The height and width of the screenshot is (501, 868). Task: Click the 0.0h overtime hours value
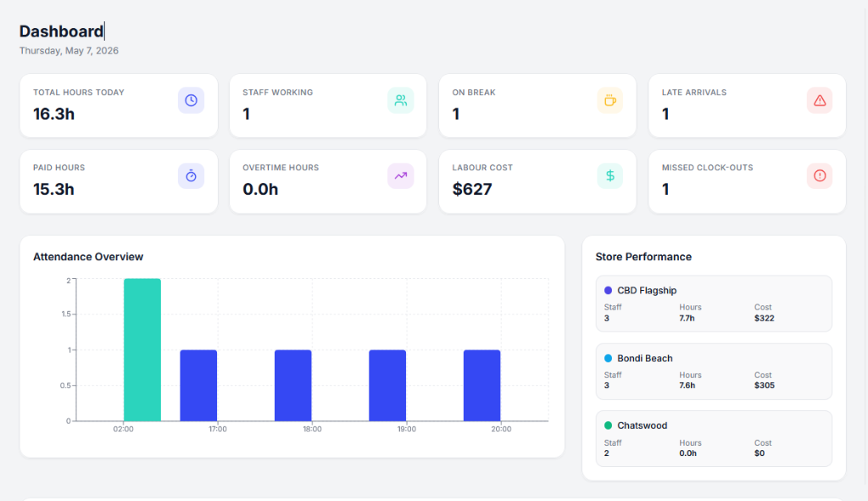point(260,189)
